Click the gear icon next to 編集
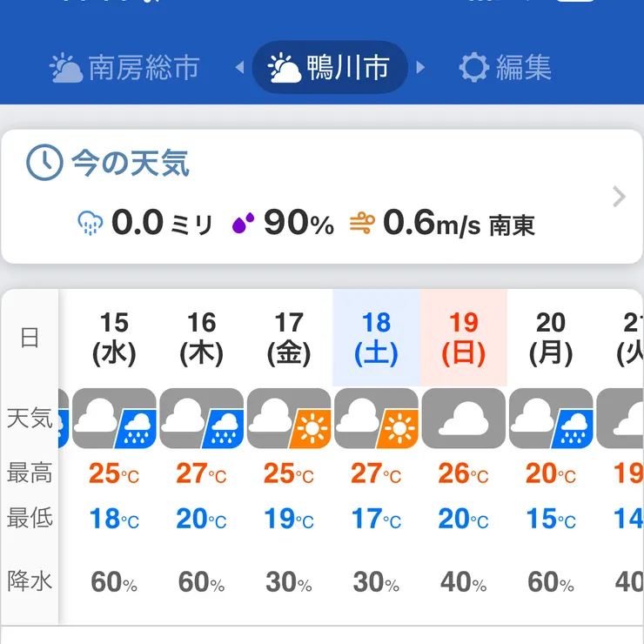 [x=473, y=68]
